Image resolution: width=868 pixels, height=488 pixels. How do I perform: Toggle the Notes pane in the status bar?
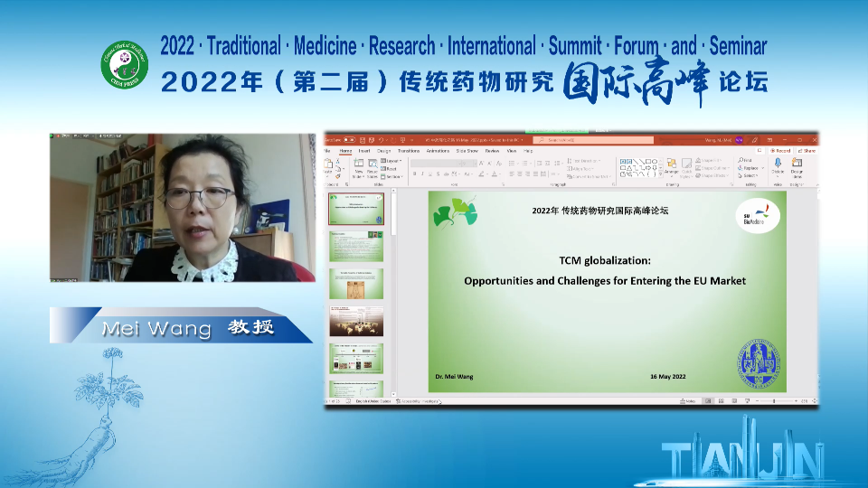pos(689,401)
